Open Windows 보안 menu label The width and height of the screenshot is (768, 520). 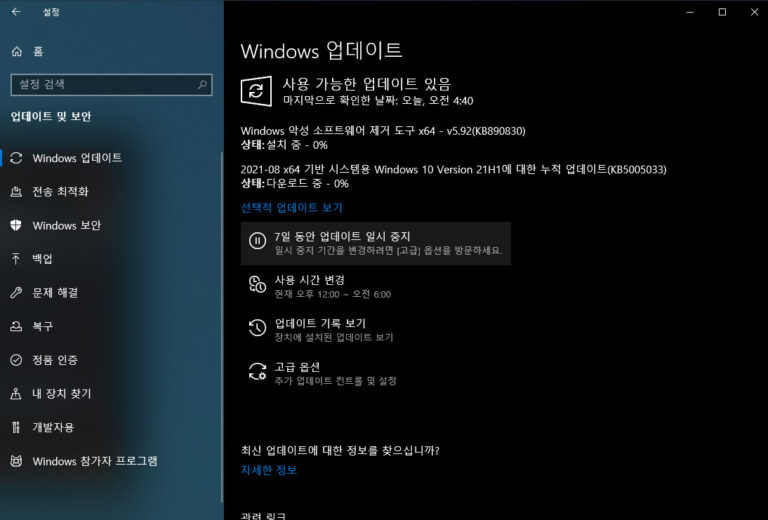tap(67, 225)
